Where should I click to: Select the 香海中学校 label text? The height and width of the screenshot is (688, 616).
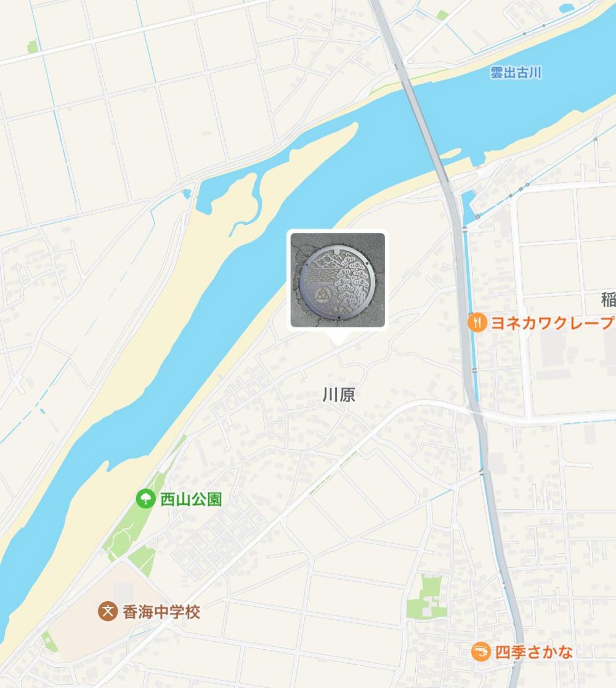tap(161, 612)
